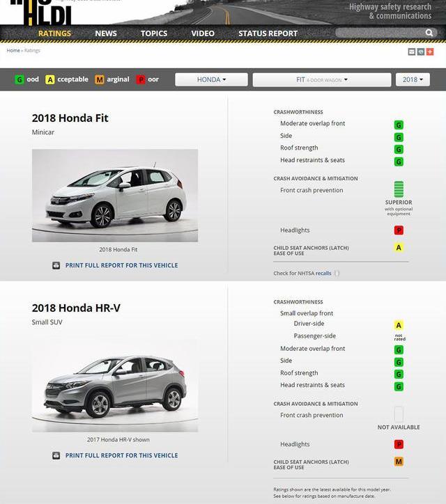Viewport: 446px width, 504px height.
Task: Click HR-V Roof strength G badge
Action: click(x=399, y=375)
